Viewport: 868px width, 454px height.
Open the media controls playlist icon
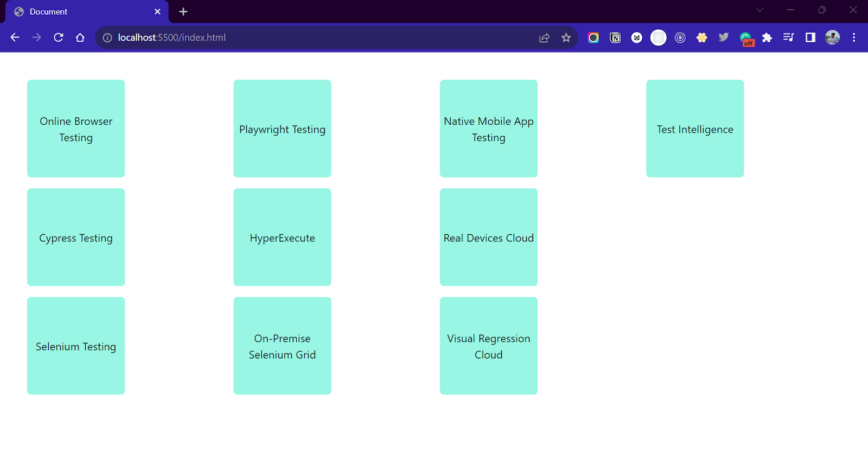tap(789, 37)
